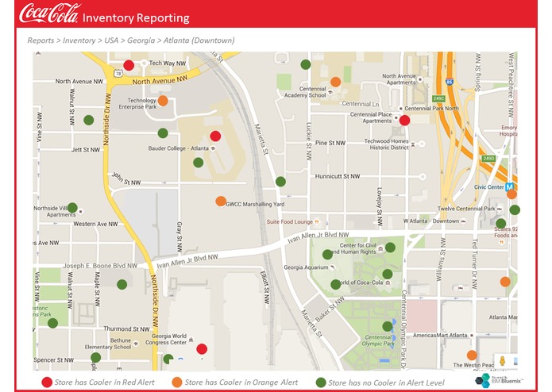Click the Centennial Park North label
Viewport: 552px width, 392px height.
tap(431, 108)
